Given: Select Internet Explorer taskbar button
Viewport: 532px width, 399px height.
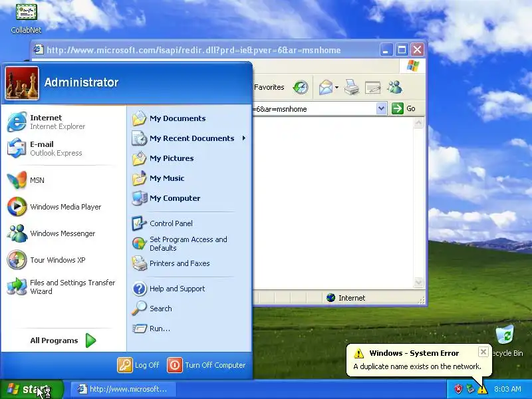Looking at the screenshot, I should (x=123, y=389).
